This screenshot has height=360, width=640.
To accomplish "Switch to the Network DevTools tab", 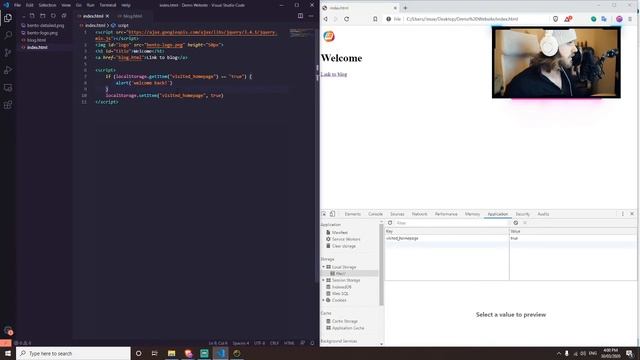I will coord(419,214).
